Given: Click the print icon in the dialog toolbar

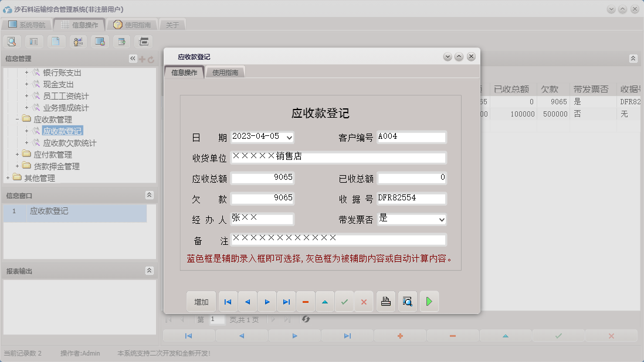Looking at the screenshot, I should tap(385, 301).
